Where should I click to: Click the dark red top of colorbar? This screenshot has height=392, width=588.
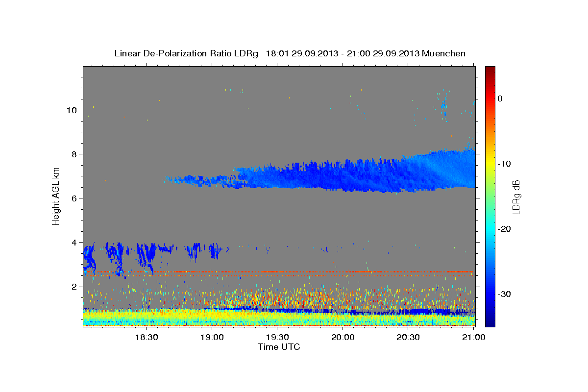click(x=490, y=71)
